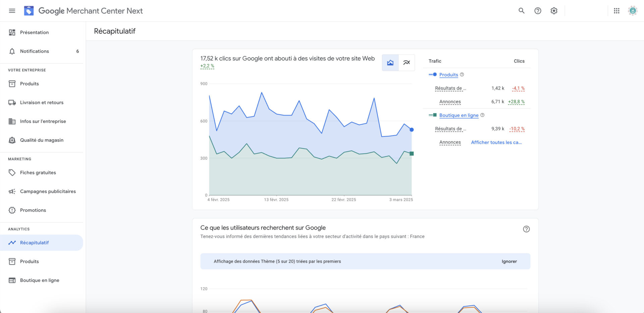Click the Livraison et retours truck icon
The width and height of the screenshot is (644, 313).
click(x=12, y=102)
